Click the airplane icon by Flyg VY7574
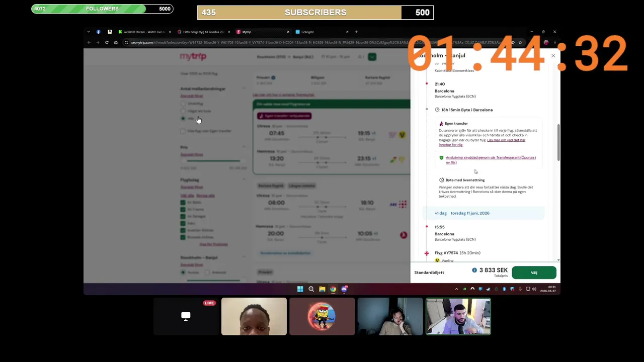 tap(427, 253)
